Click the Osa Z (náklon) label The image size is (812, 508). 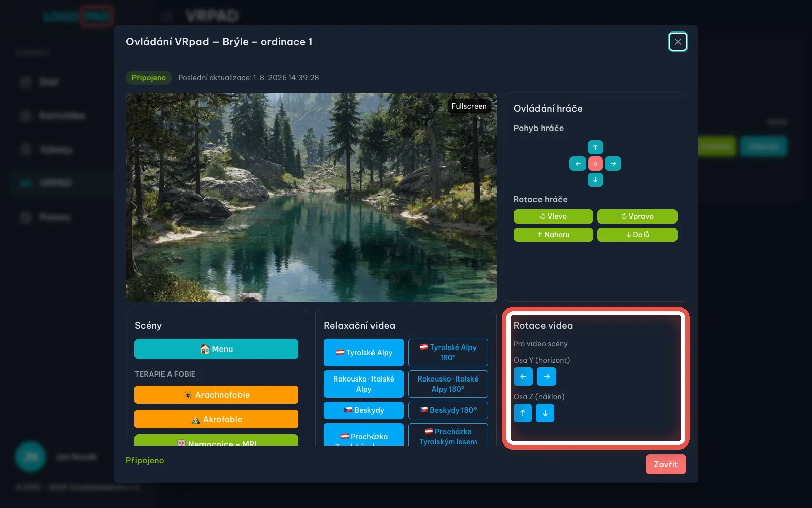539,397
